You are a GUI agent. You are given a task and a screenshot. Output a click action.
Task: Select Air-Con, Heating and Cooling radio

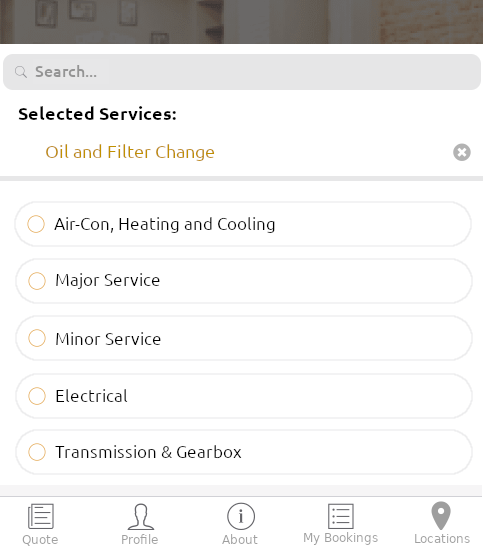point(36,224)
